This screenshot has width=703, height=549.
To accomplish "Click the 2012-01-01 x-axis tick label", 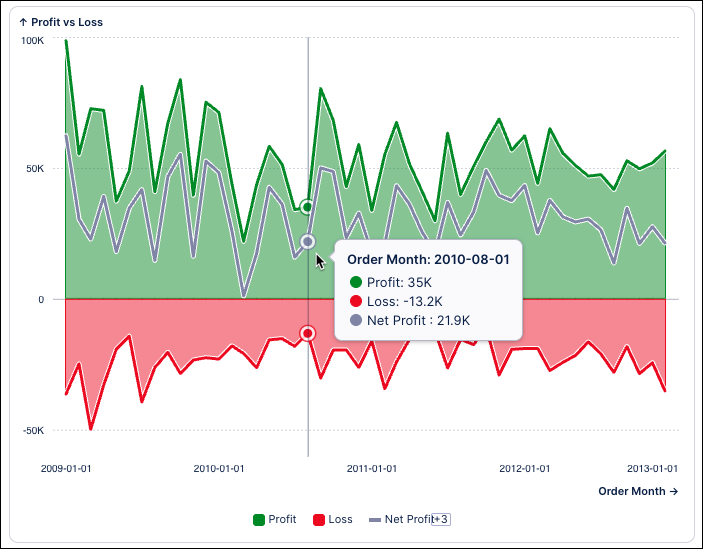I will pos(524,468).
